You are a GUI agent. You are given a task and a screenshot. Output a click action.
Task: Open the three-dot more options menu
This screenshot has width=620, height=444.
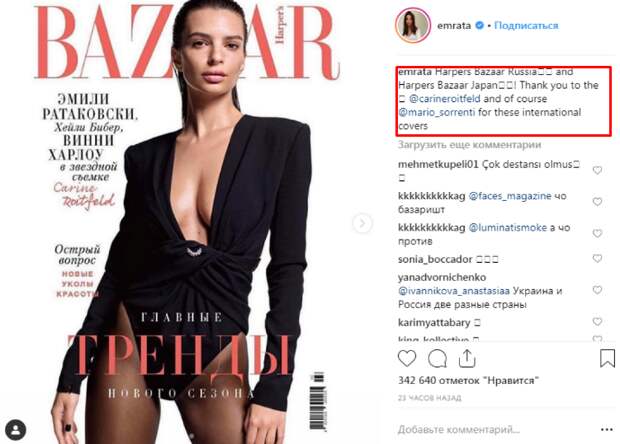(x=607, y=429)
